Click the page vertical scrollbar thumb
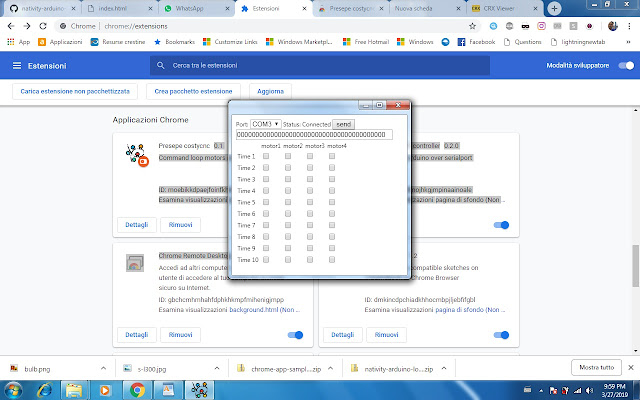The width and height of the screenshot is (640, 400). 636,266
